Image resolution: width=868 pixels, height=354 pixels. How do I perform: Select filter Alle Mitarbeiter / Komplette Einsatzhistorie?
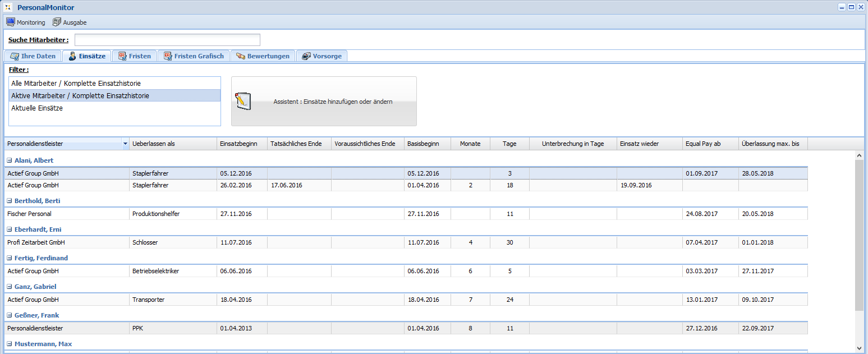76,84
